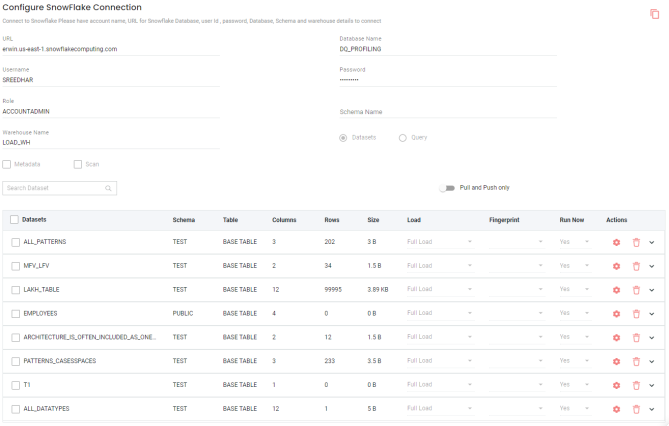Toggle Pull and Push only switch
Image resolution: width=669 pixels, height=426 pixels.
tap(446, 187)
